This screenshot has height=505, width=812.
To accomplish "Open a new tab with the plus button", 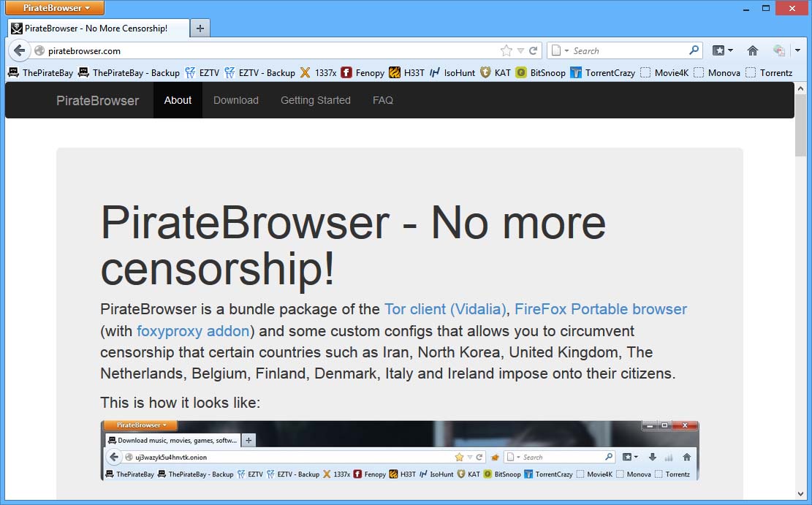I will pos(200,28).
